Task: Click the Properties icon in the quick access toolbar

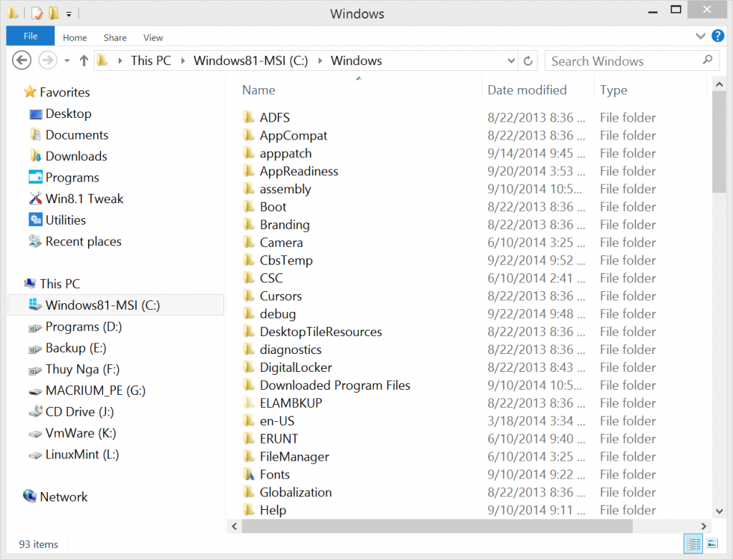Action: pos(37,13)
